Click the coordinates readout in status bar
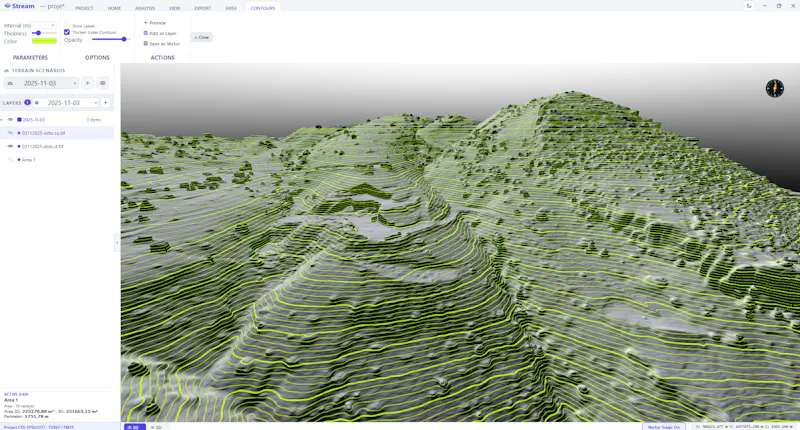Screen dimensions: 800x430 tap(744, 427)
